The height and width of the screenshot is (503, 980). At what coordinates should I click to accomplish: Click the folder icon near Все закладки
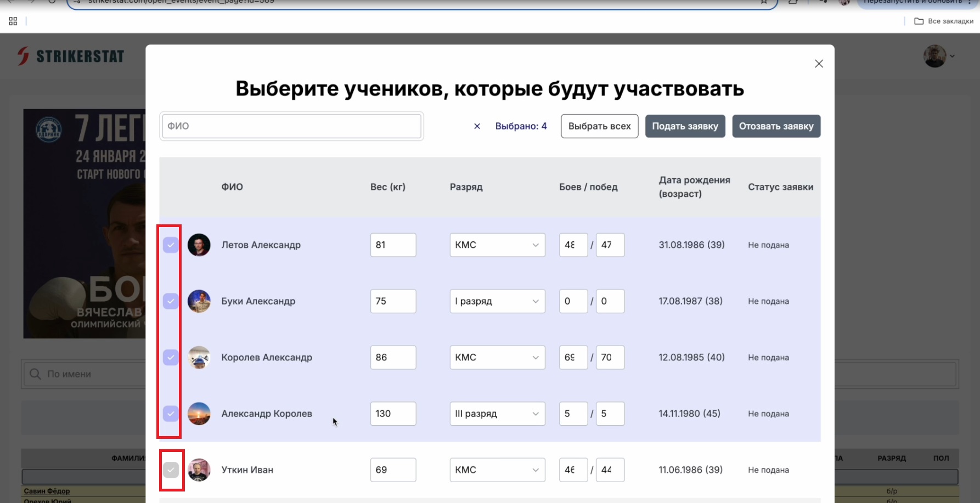[x=920, y=21]
